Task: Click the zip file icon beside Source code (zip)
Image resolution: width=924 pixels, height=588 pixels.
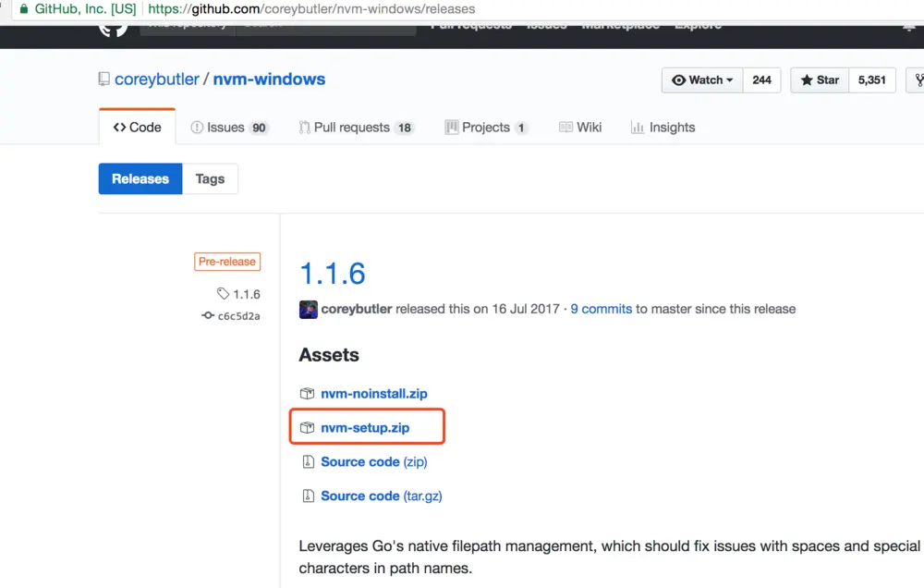Action: pos(308,461)
